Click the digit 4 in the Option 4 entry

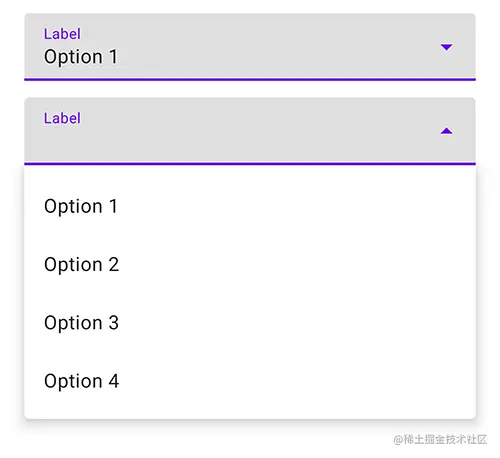[x=114, y=381]
